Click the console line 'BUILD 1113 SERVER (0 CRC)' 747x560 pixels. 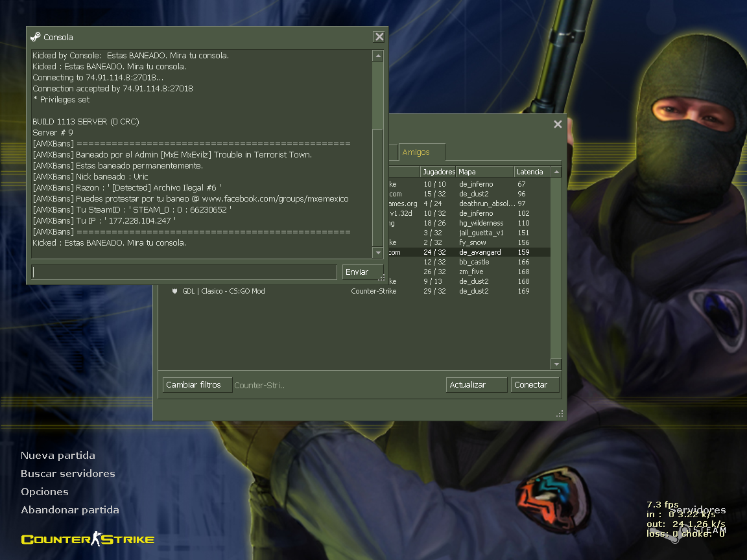86,121
